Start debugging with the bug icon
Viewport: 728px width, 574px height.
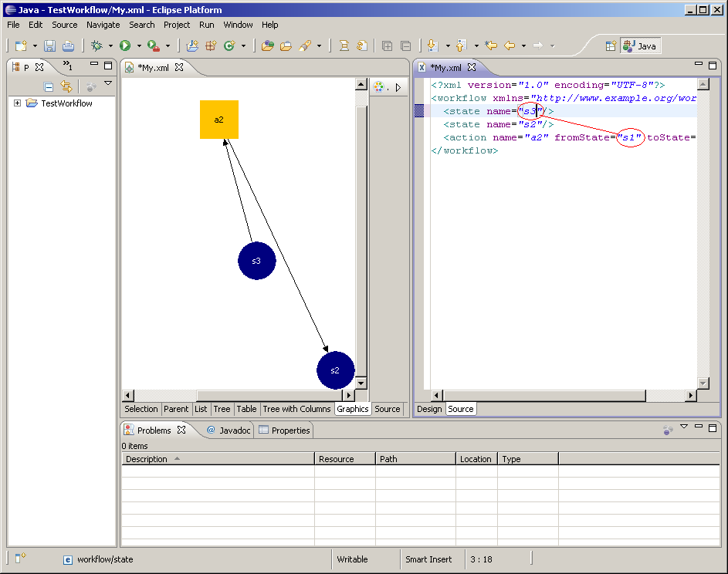[x=97, y=46]
